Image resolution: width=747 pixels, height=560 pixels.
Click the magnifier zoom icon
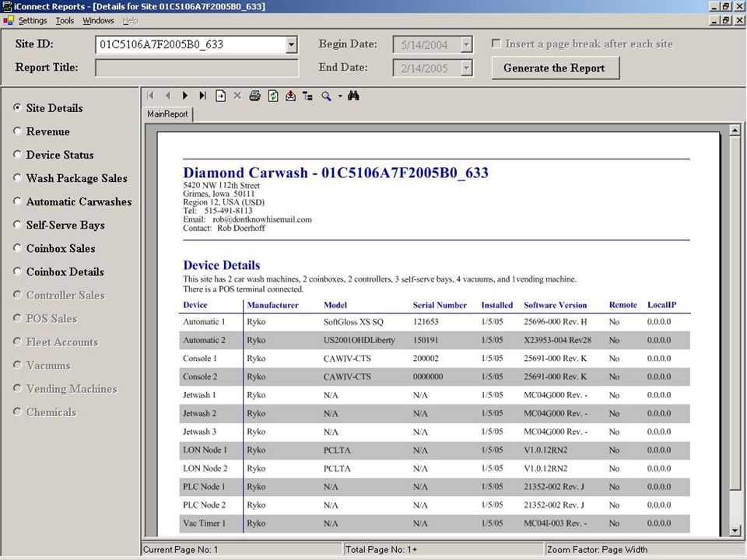(x=326, y=96)
